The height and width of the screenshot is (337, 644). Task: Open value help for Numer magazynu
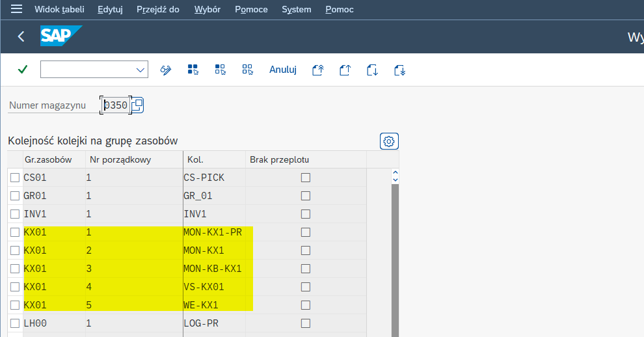pyautogui.click(x=137, y=105)
